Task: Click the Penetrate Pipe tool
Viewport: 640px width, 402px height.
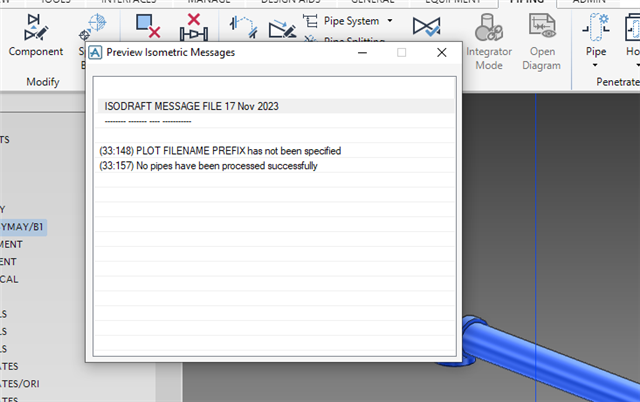Action: (596, 35)
